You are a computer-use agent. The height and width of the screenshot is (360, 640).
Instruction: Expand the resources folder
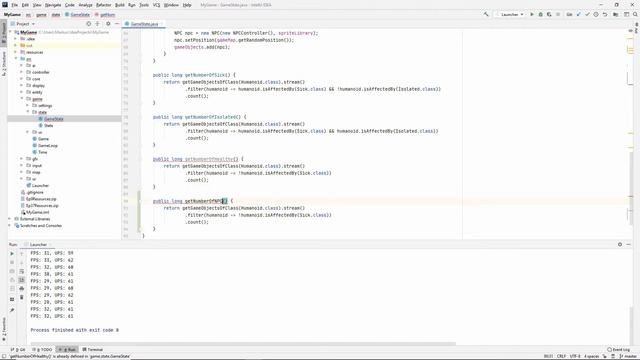tap(16, 52)
